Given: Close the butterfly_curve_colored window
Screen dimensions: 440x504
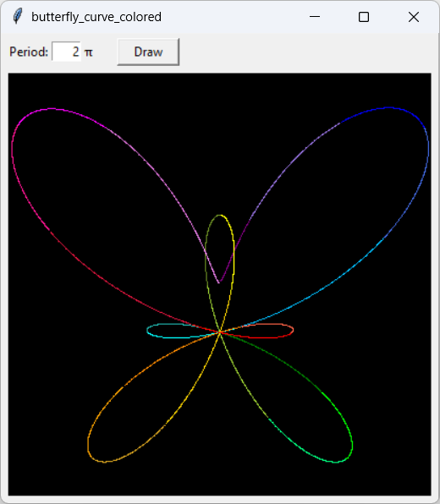Looking at the screenshot, I should (414, 17).
